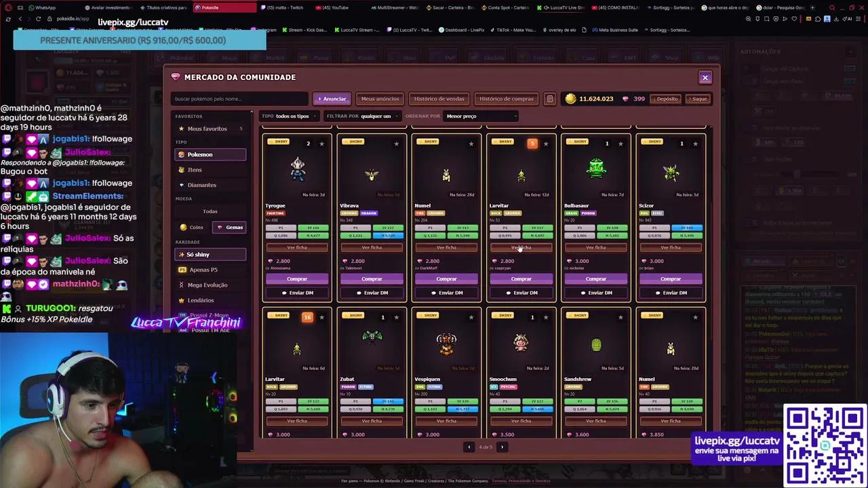Favorite the Bulbasaur listing star icon
The width and height of the screenshot is (868, 488).
pos(620,144)
